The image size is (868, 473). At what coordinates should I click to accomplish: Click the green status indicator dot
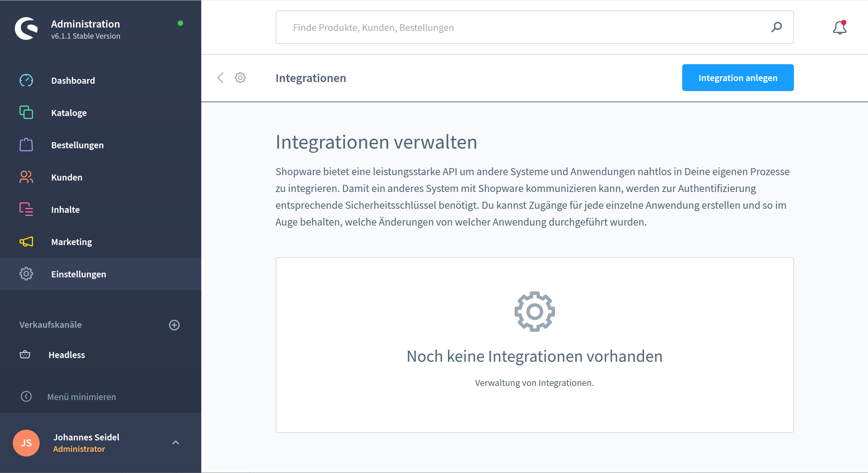[x=180, y=23]
